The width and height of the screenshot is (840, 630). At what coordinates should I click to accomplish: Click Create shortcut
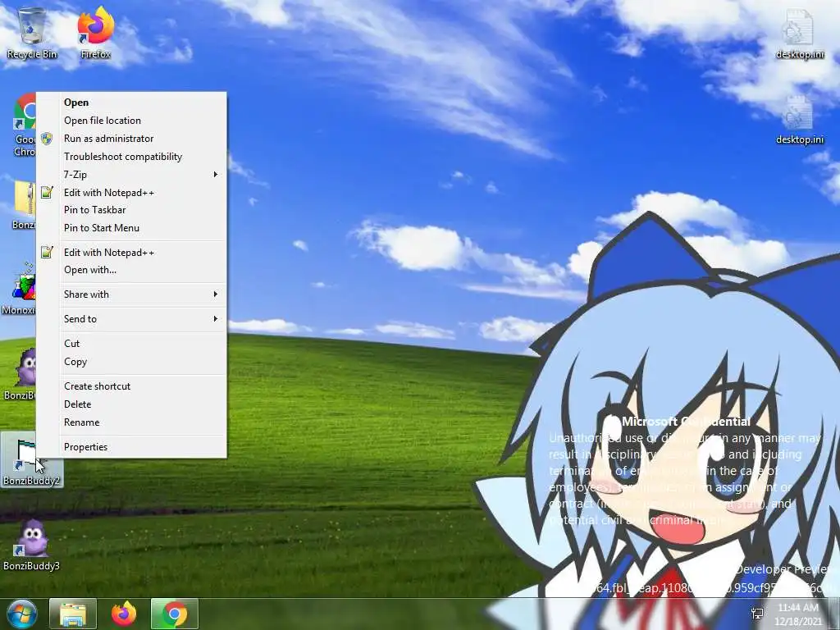(131, 386)
